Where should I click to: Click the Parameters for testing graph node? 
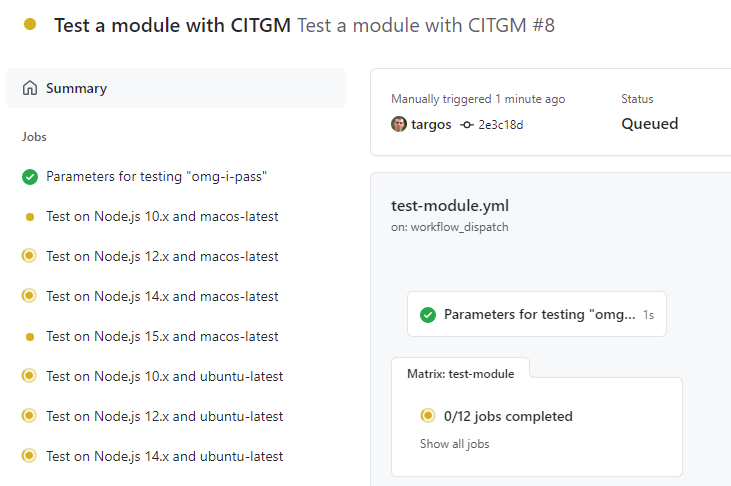point(536,315)
